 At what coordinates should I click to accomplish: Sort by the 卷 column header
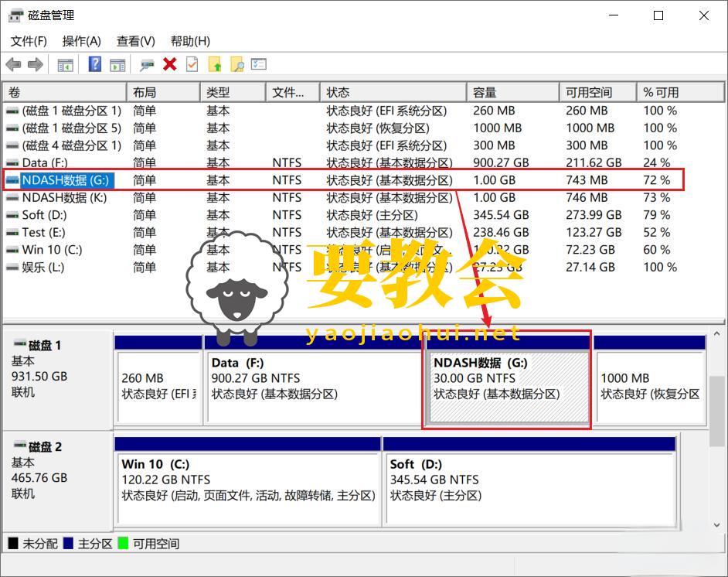point(65,93)
